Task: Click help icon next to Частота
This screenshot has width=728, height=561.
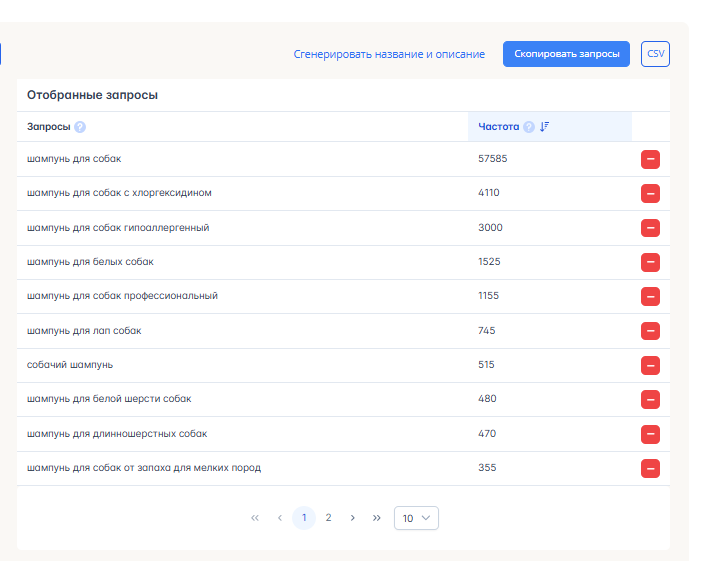Action: [529, 127]
